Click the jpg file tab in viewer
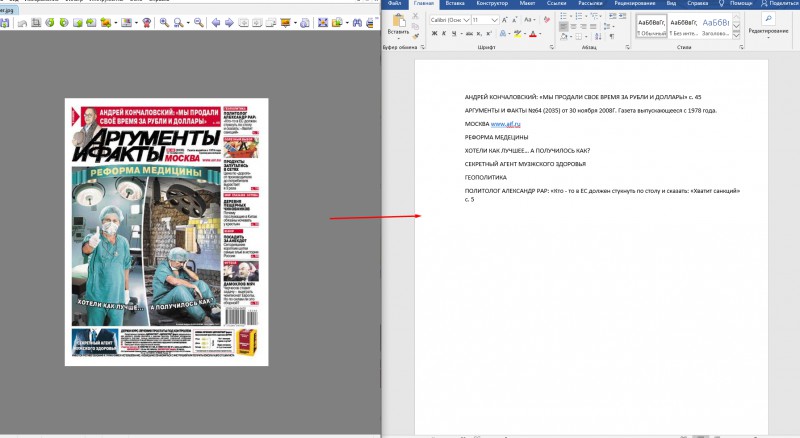This screenshot has width=800, height=438. point(9,10)
